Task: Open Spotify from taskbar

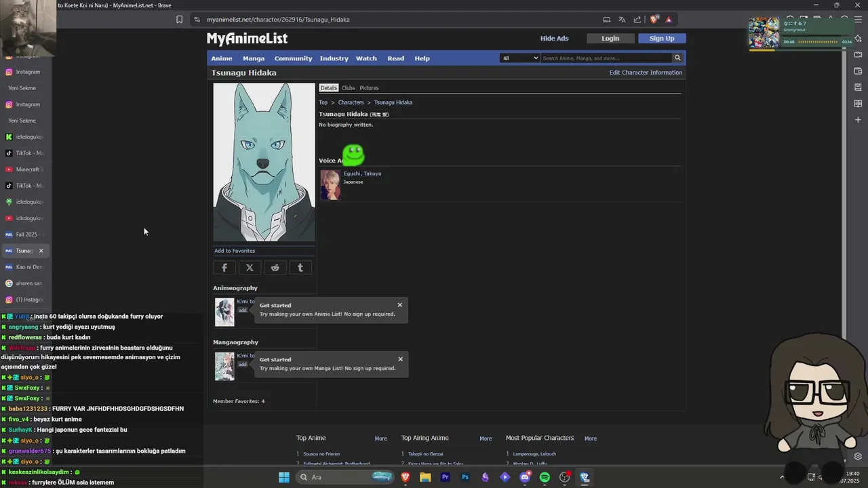Action: tap(545, 477)
